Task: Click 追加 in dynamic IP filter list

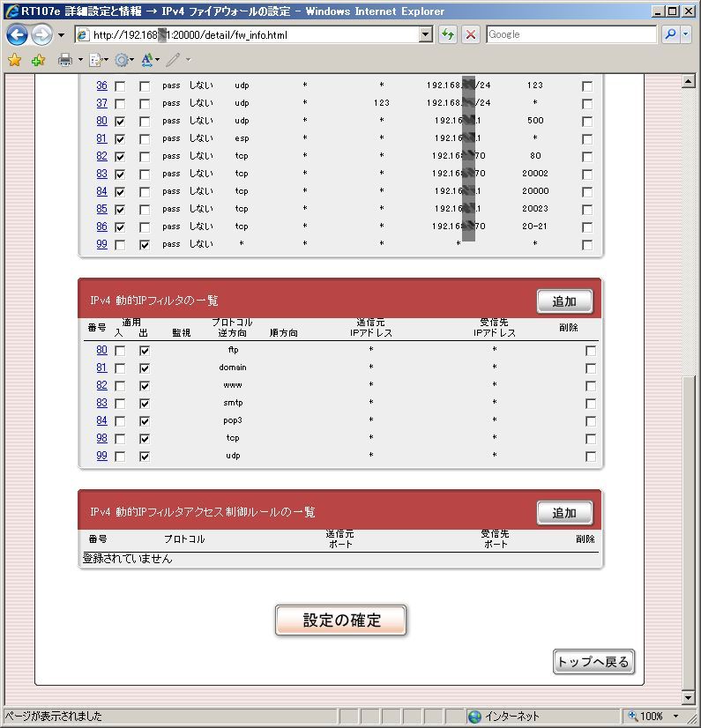Action: point(564,301)
